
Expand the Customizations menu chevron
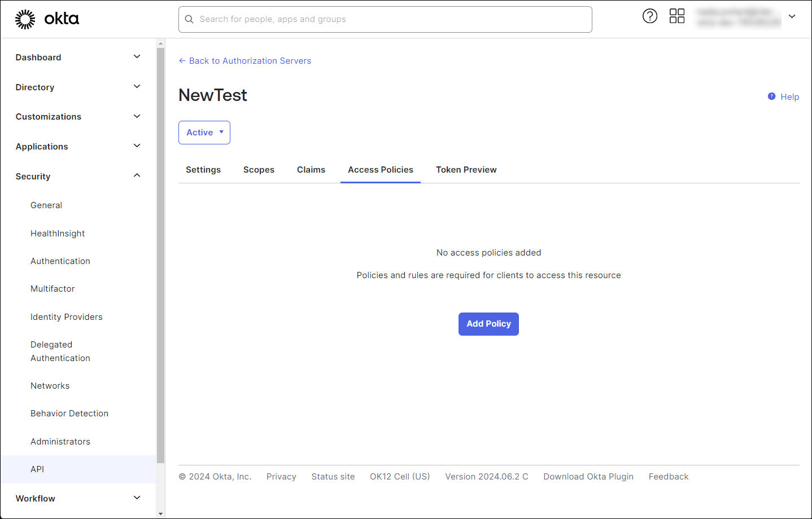(137, 116)
